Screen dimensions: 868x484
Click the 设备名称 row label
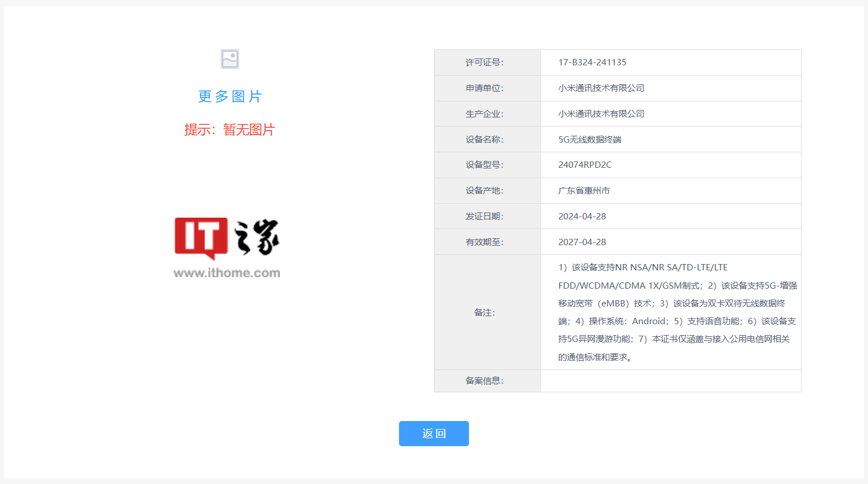pos(484,139)
